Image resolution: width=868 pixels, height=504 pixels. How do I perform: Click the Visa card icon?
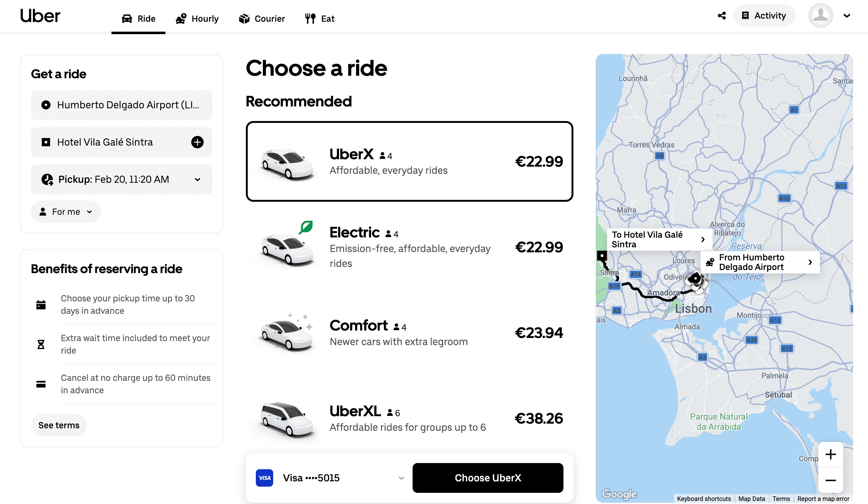[x=264, y=478]
